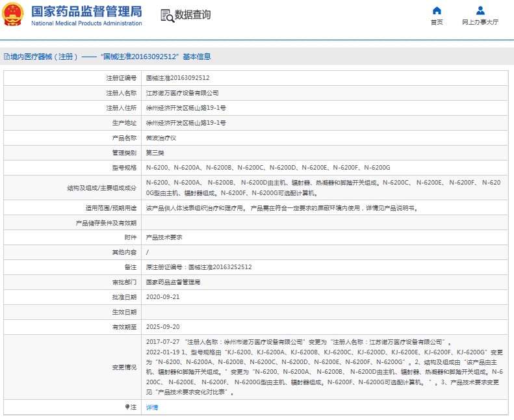514x420 pixels.
Task: Click the 型号规格 label
Action: tap(124, 168)
